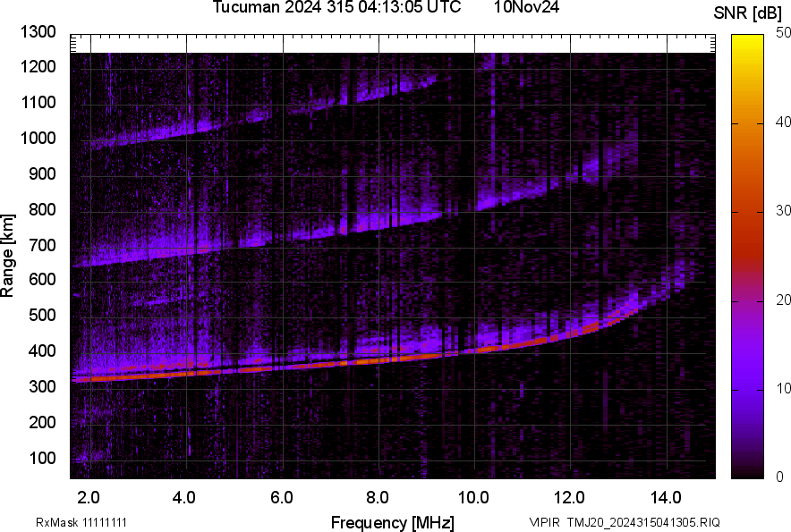Click the '8.0' frequency tick label
The image size is (791, 532).
click(378, 498)
